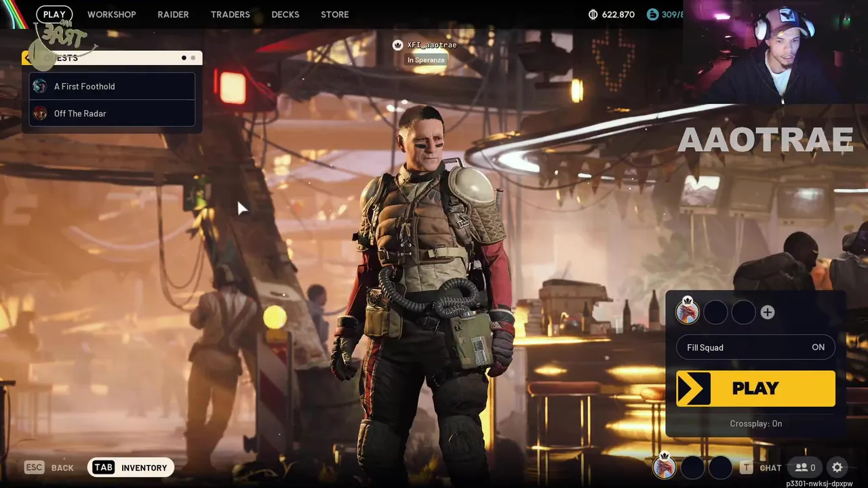Click the coin currency icon beside 622.870
This screenshot has height=488, width=868.
[593, 14]
